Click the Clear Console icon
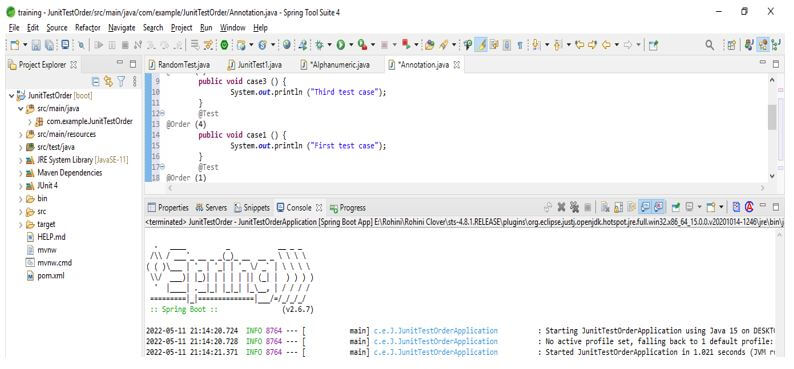This screenshot has height=369, width=794. pos(605,207)
